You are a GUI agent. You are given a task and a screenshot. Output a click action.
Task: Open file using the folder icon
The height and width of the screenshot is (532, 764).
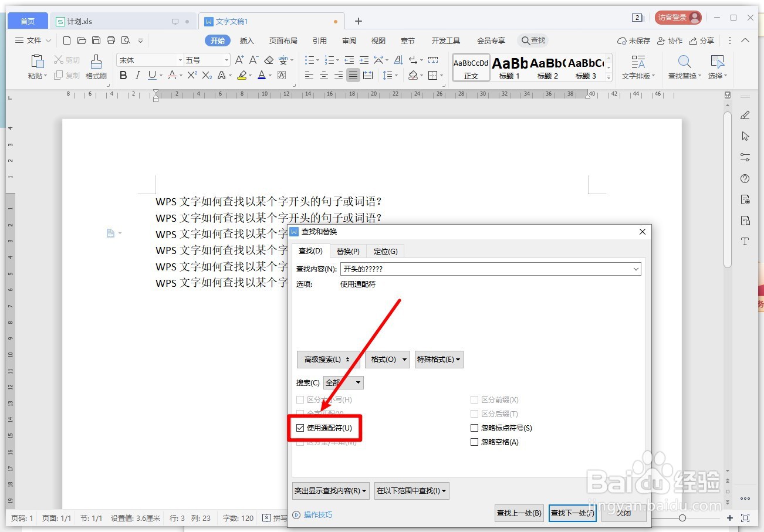click(x=82, y=40)
